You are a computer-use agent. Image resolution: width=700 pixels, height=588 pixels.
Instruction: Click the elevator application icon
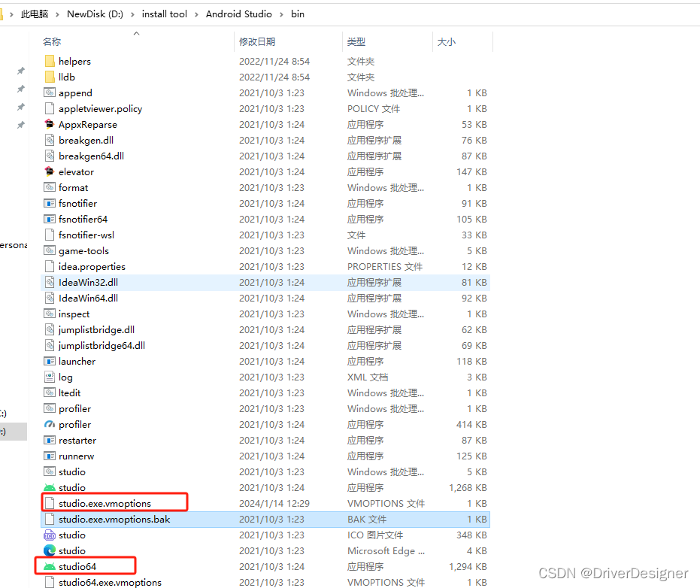coord(50,171)
